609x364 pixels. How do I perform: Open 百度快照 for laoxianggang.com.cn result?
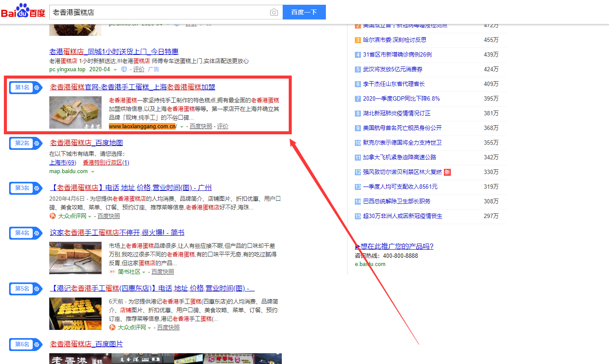tap(201, 126)
